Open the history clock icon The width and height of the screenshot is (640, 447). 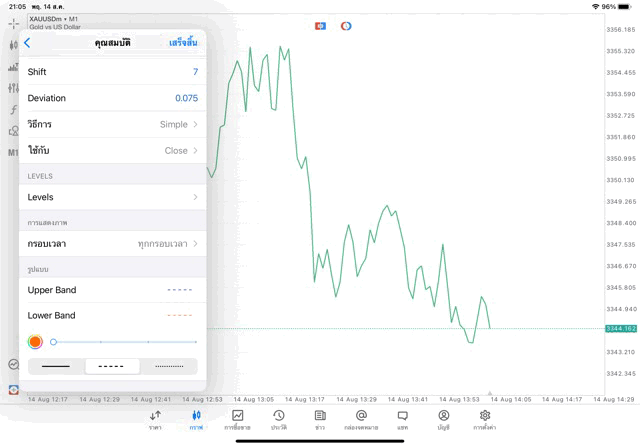tap(278, 419)
